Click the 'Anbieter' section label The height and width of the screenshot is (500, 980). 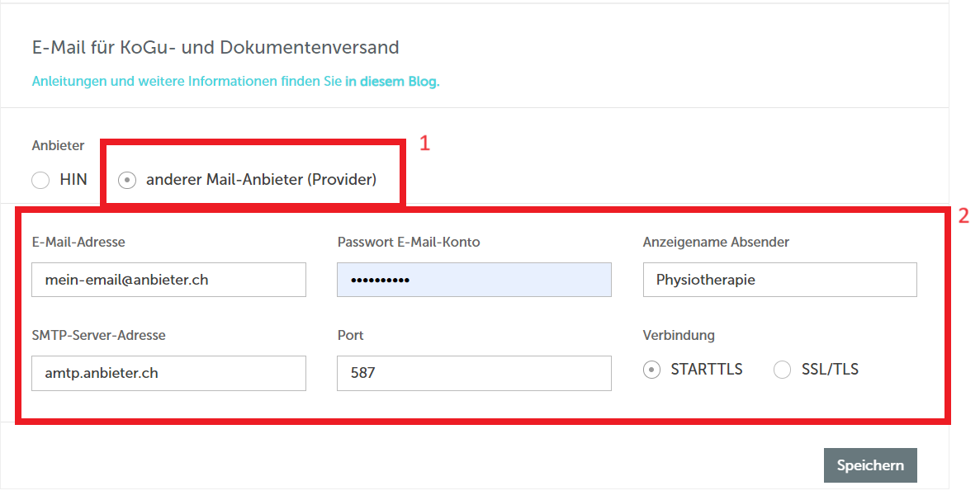58,145
